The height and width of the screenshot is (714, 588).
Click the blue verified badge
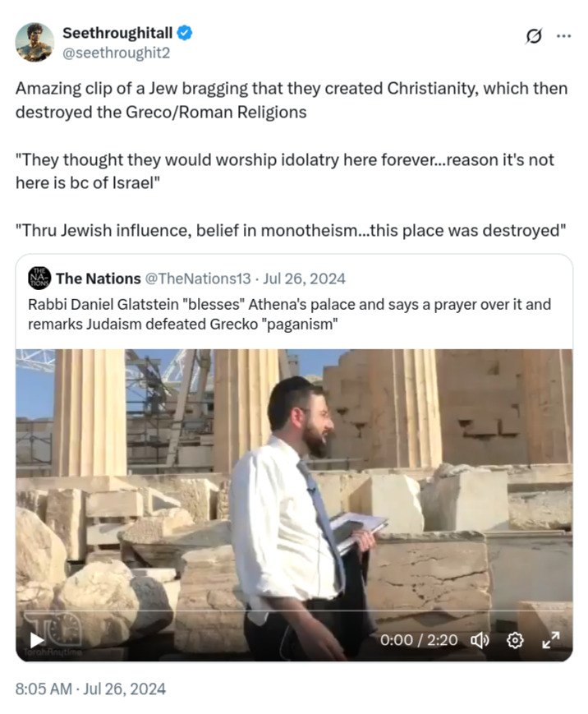[x=184, y=33]
